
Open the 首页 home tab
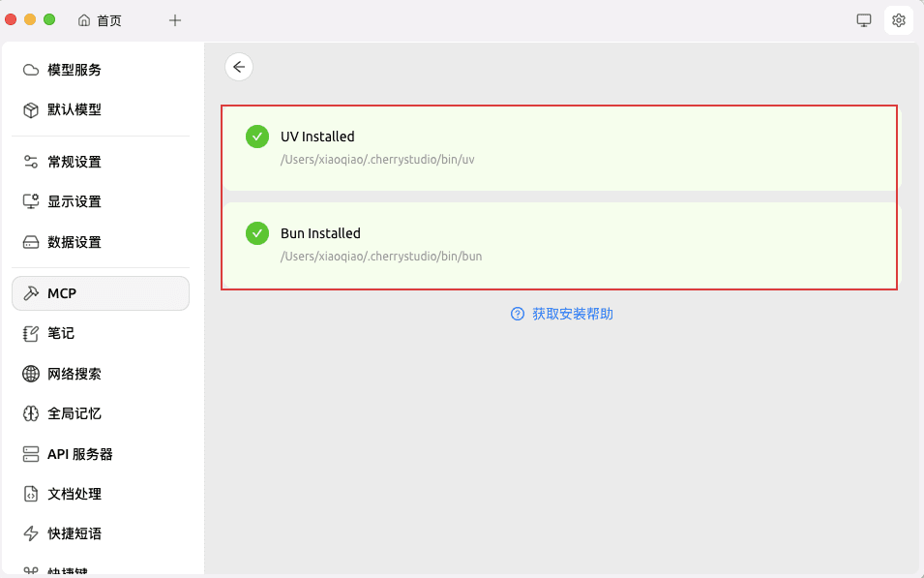pos(100,20)
